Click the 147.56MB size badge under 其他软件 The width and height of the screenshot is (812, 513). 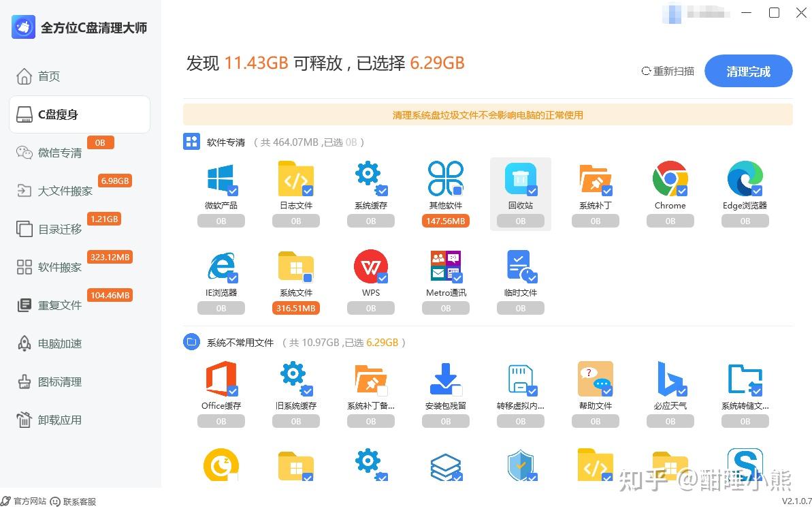[445, 221]
